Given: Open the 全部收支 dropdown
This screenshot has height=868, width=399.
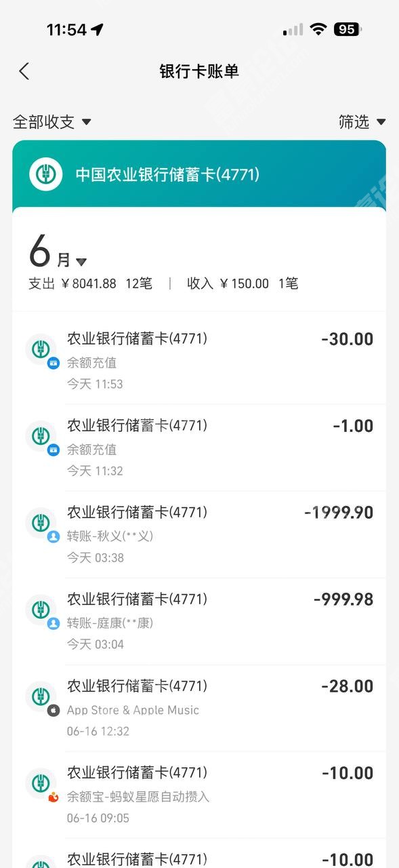Looking at the screenshot, I should [52, 122].
